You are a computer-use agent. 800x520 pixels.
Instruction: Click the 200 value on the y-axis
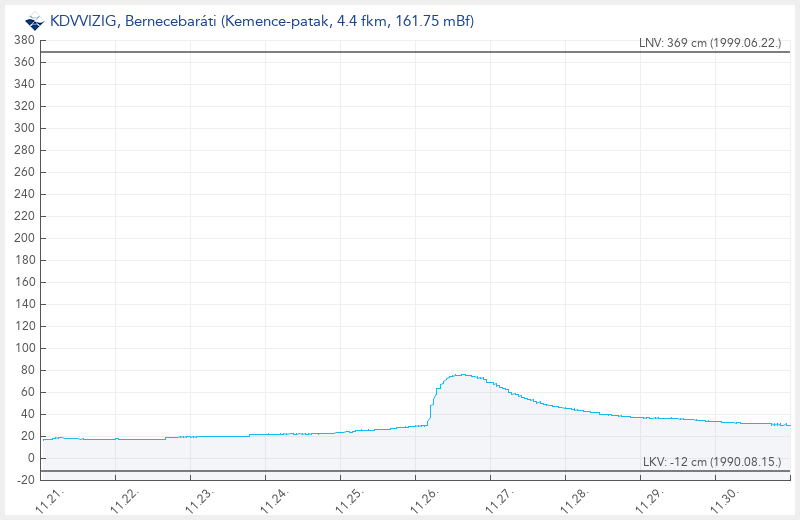pyautogui.click(x=24, y=238)
